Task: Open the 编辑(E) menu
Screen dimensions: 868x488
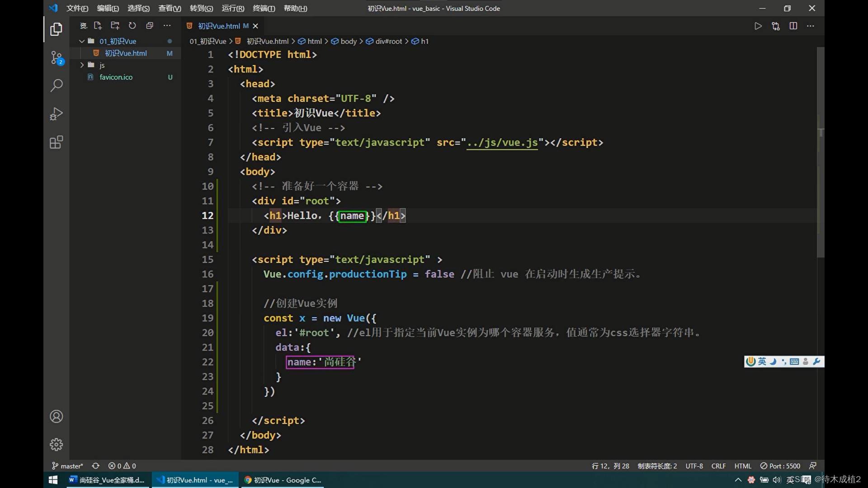Action: point(108,8)
